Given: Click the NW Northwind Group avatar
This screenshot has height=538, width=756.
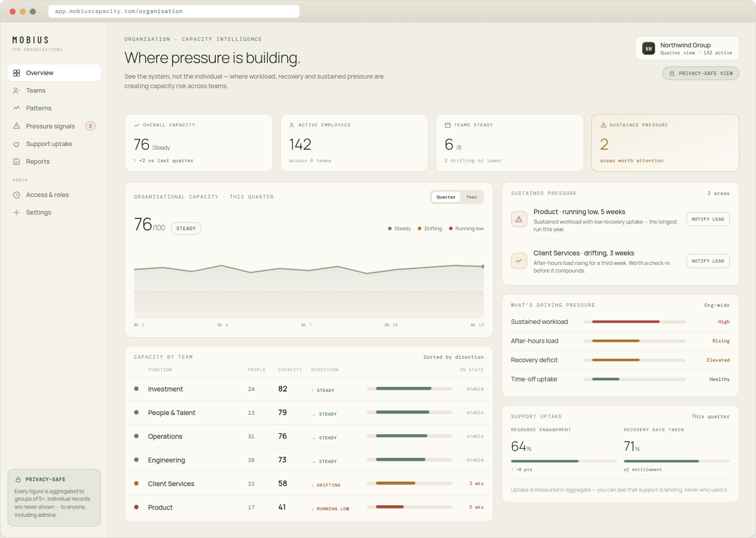Looking at the screenshot, I should 649,48.
